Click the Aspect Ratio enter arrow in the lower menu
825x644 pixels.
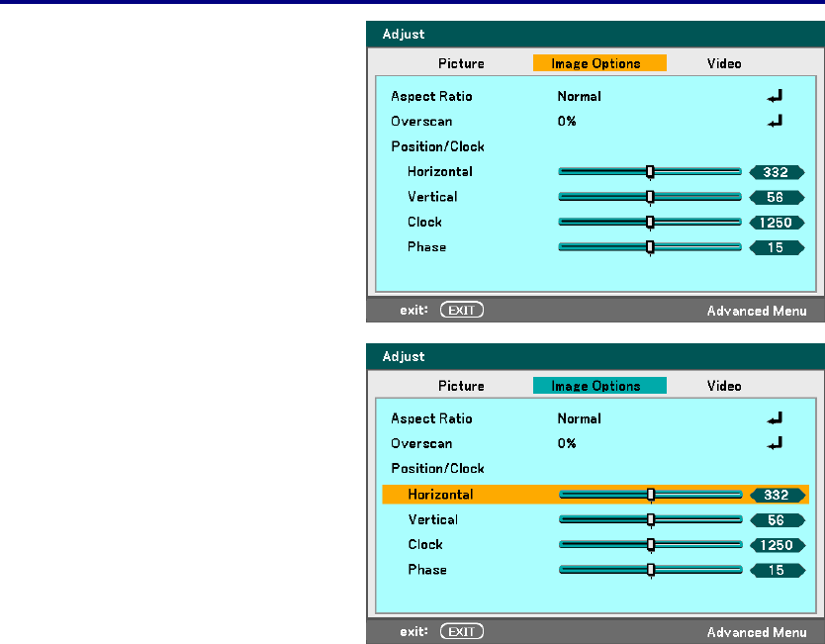click(x=775, y=418)
